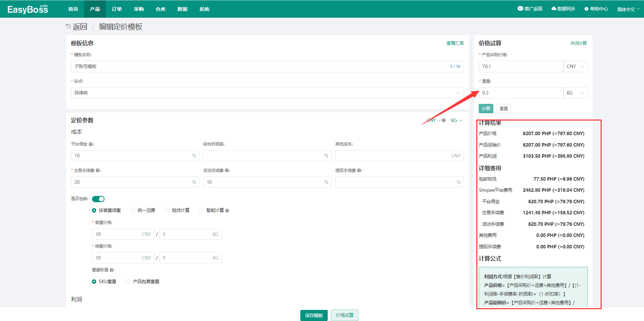Click the 帮助中心 question icon
Screen dimensions: 644x321
tap(586, 9)
